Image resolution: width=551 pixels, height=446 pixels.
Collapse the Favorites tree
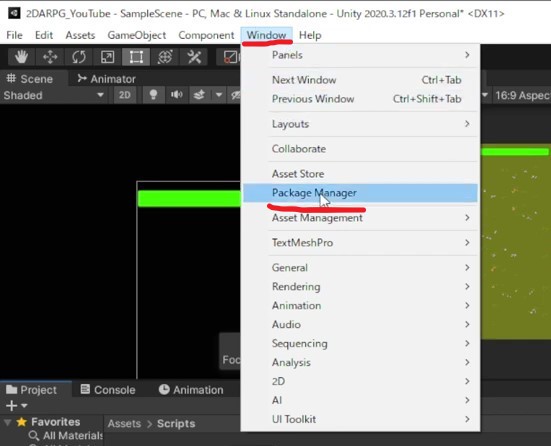[7, 422]
